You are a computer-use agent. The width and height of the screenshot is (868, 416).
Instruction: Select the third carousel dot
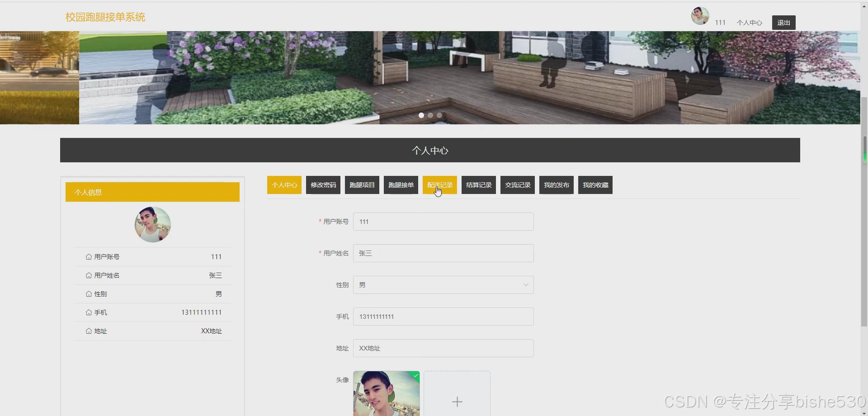(x=439, y=115)
